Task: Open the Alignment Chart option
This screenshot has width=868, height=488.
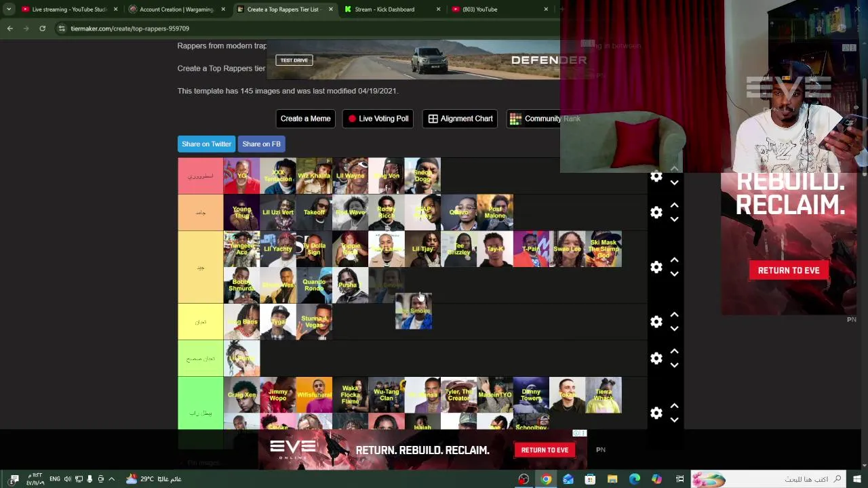Action: coord(460,119)
